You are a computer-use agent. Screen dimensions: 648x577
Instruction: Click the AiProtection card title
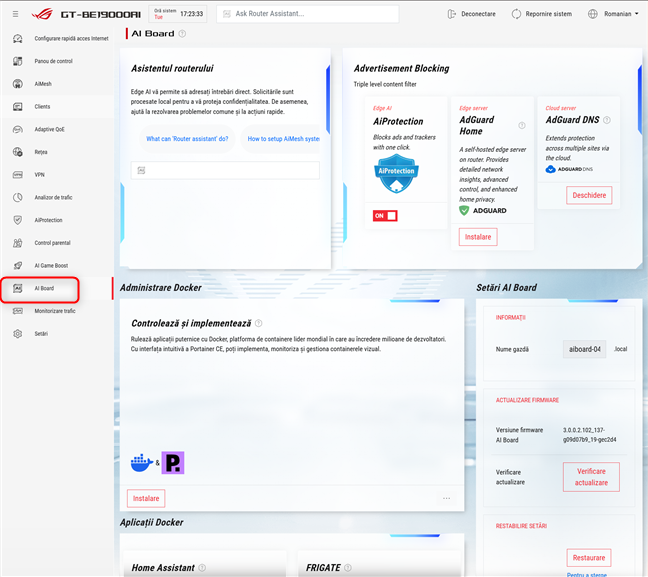(x=398, y=122)
